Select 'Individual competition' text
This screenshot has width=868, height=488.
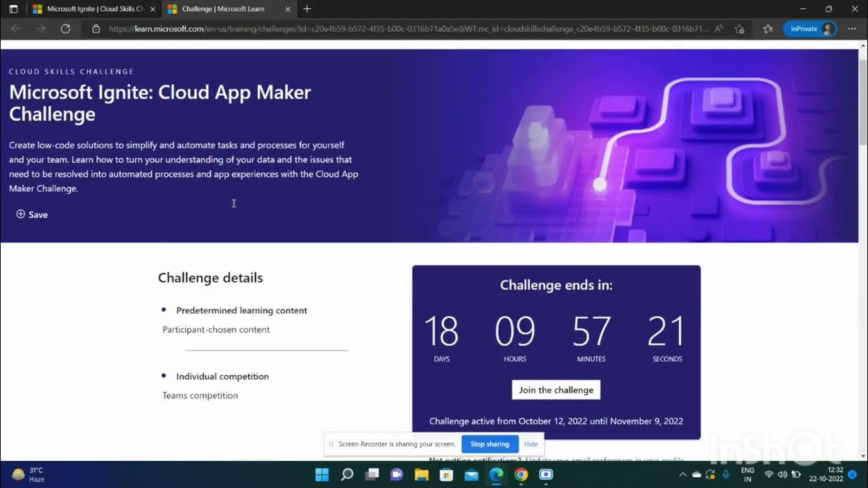tap(222, 376)
